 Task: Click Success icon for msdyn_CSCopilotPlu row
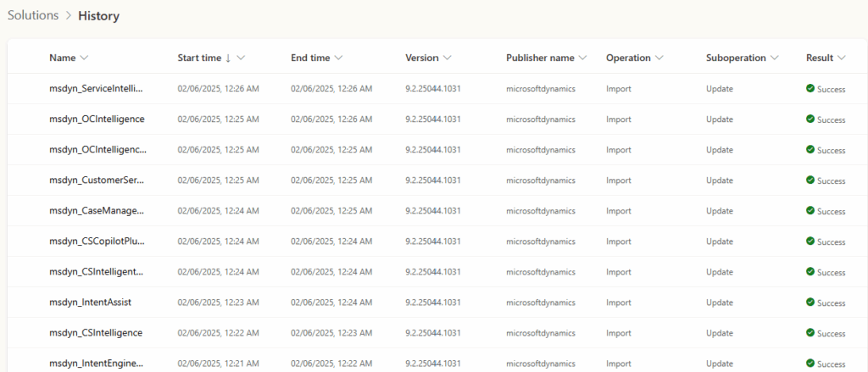pyautogui.click(x=810, y=242)
